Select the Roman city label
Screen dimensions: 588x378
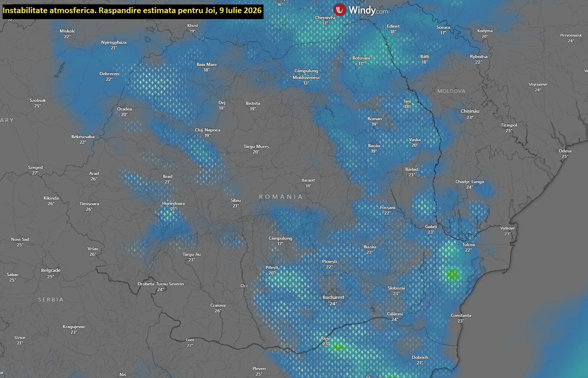click(375, 119)
